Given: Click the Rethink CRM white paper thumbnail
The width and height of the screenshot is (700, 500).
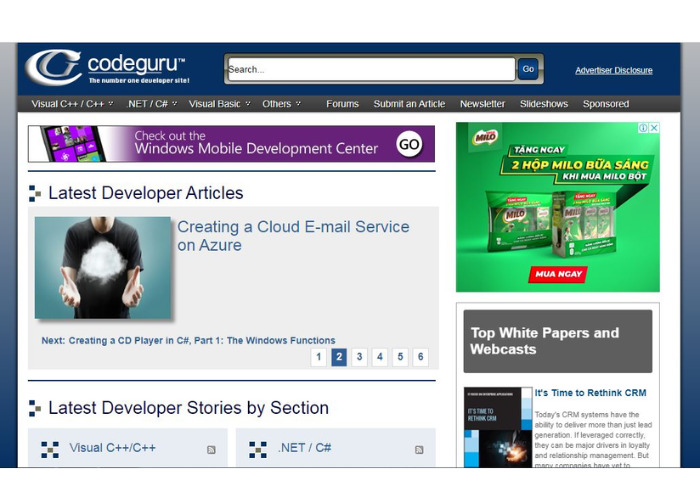Looking at the screenshot, I should (x=498, y=427).
